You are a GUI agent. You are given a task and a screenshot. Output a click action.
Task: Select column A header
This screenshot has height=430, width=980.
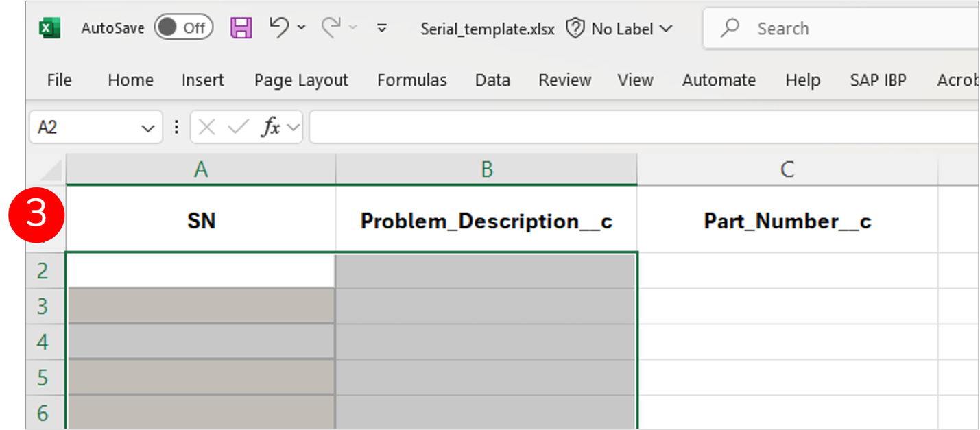point(201,169)
